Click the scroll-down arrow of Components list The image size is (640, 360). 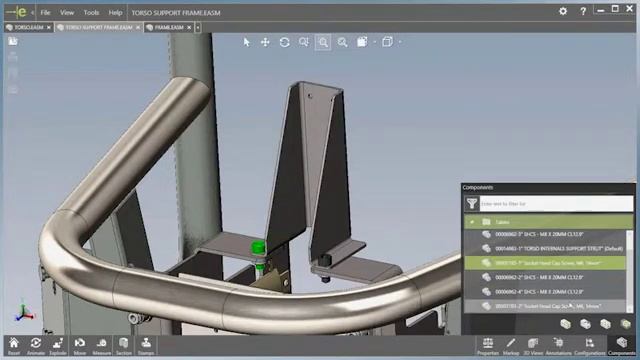coord(629,309)
